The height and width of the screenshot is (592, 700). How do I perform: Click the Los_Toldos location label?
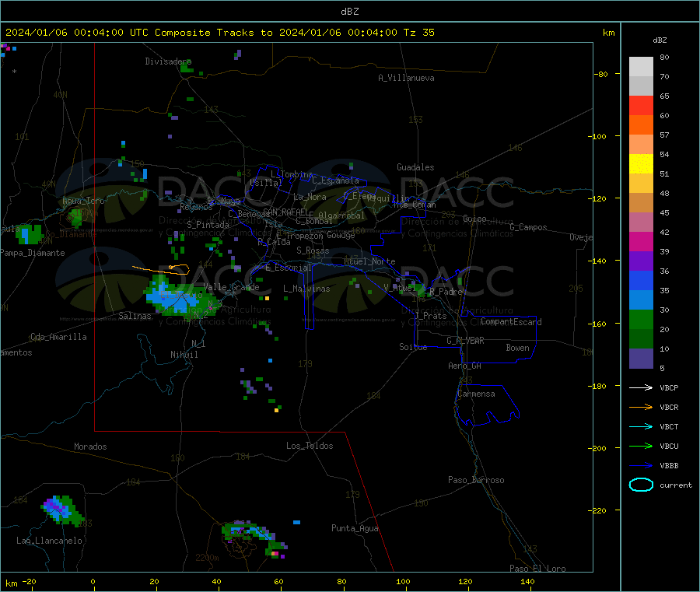[x=310, y=446]
